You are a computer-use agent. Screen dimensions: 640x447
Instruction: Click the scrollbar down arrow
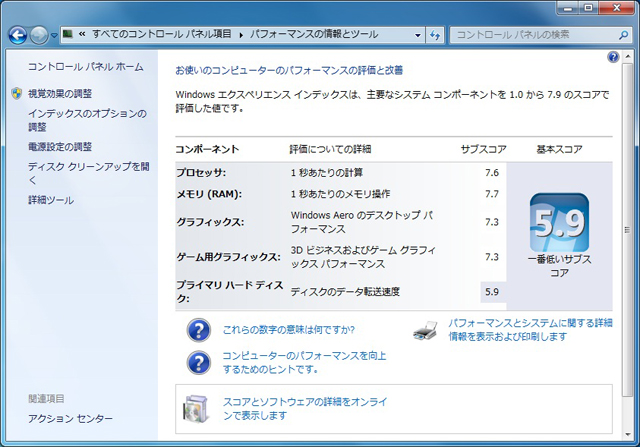[628, 435]
